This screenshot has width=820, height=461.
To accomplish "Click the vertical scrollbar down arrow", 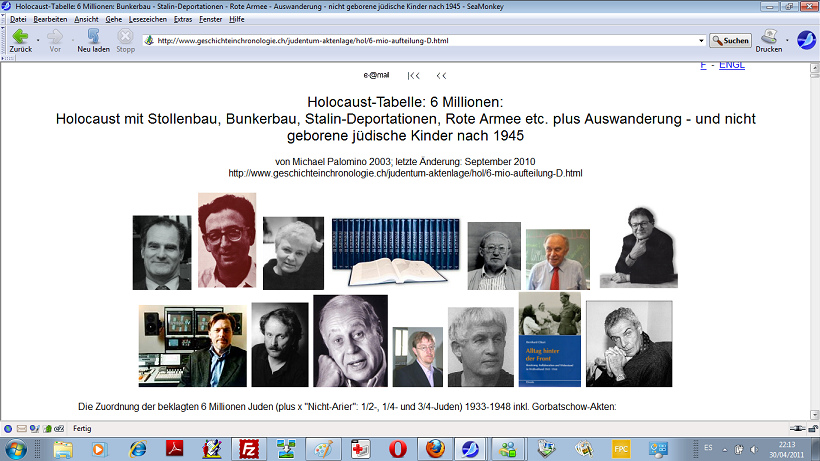I will coord(814,415).
